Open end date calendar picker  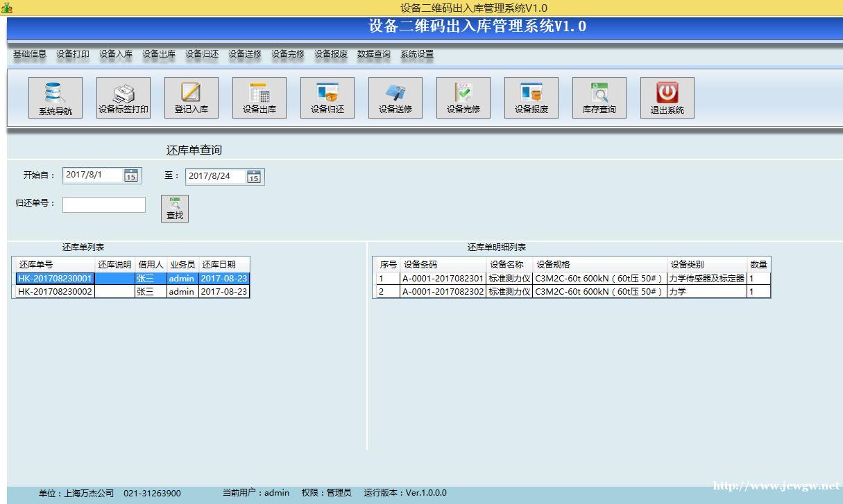click(254, 177)
